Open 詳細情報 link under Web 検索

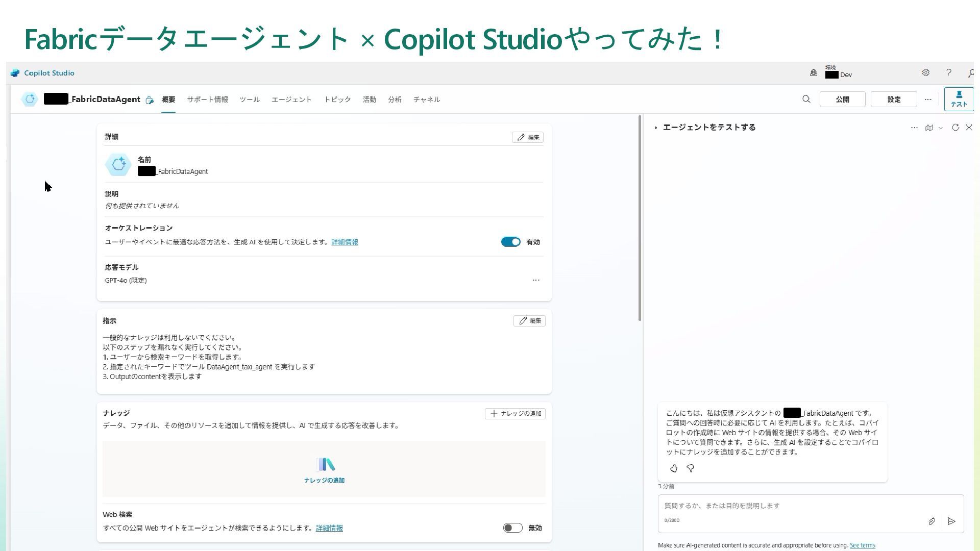coord(329,528)
